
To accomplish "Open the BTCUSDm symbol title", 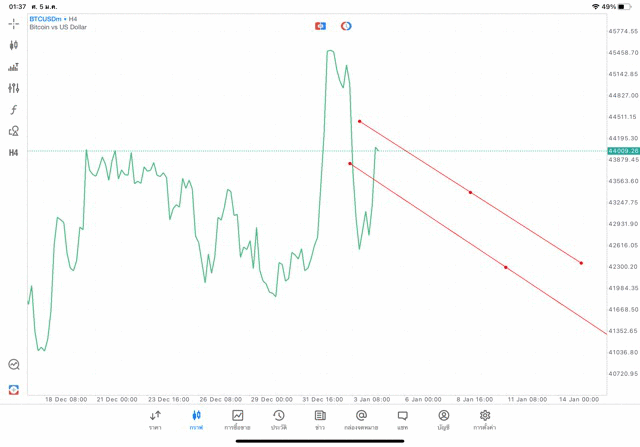I will pyautogui.click(x=52, y=18).
